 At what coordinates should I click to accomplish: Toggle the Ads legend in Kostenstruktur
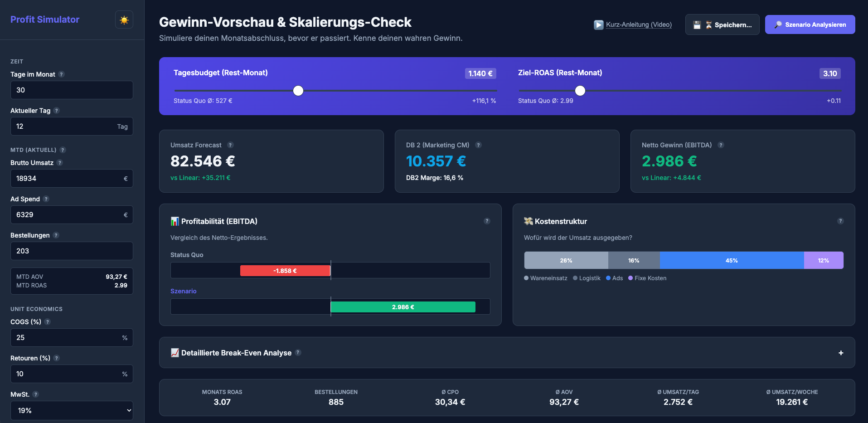pos(614,278)
